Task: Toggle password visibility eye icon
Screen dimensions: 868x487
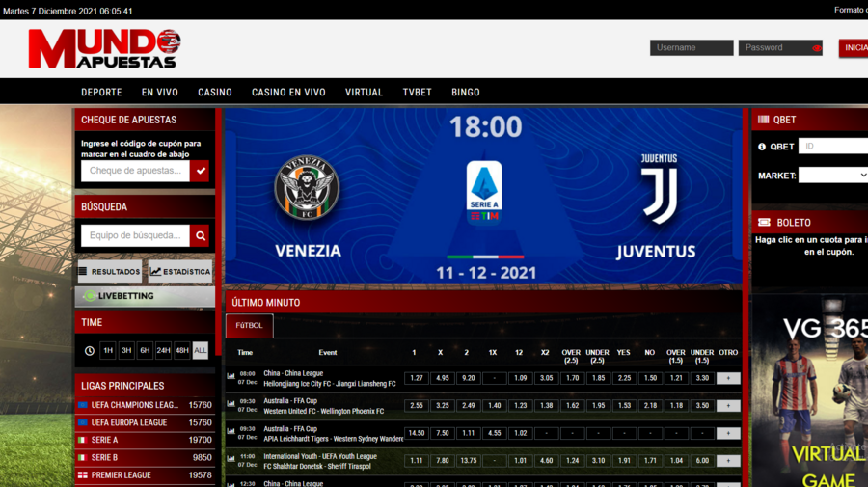Action: pyautogui.click(x=817, y=48)
